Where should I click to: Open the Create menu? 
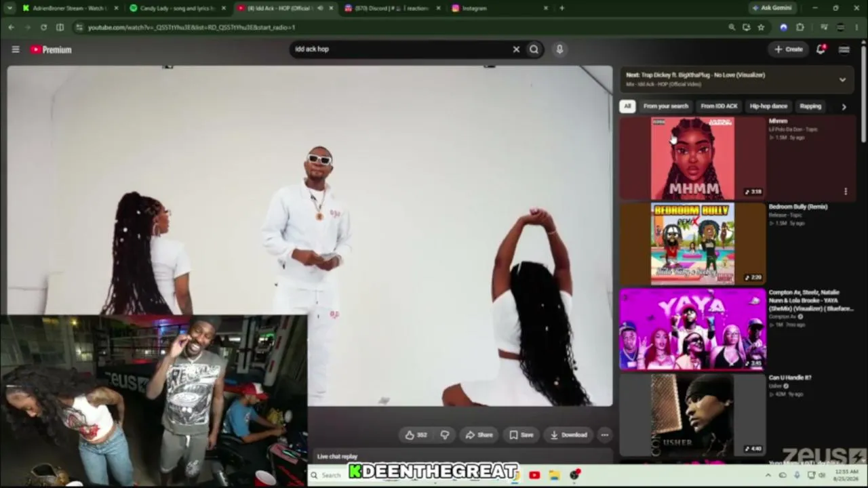(789, 49)
